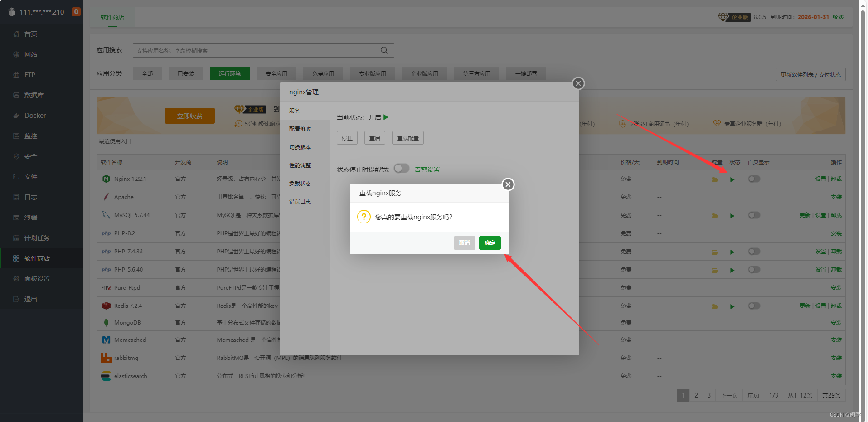Image resolution: width=868 pixels, height=422 pixels.
Task: Click the 续费 link at top right
Action: (838, 17)
